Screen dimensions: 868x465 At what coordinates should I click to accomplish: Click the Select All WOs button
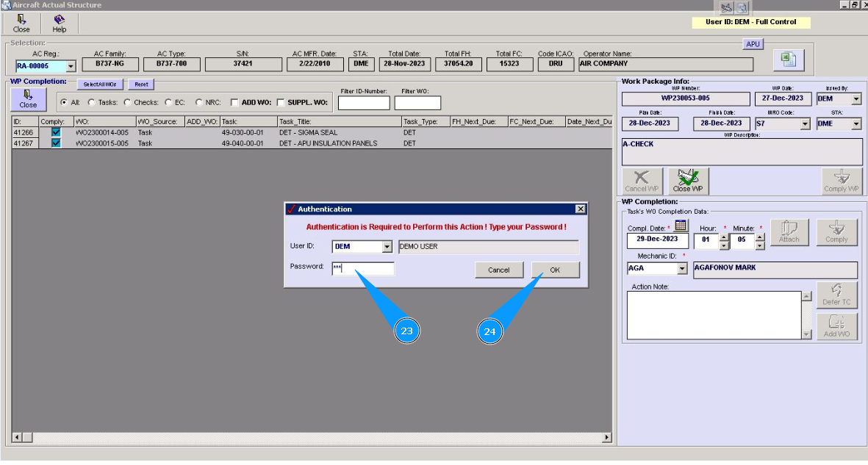click(x=100, y=84)
